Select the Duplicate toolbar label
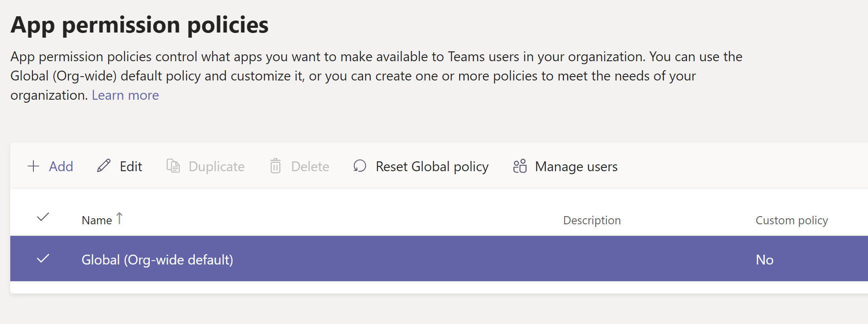The width and height of the screenshot is (868, 324). pyautogui.click(x=217, y=166)
